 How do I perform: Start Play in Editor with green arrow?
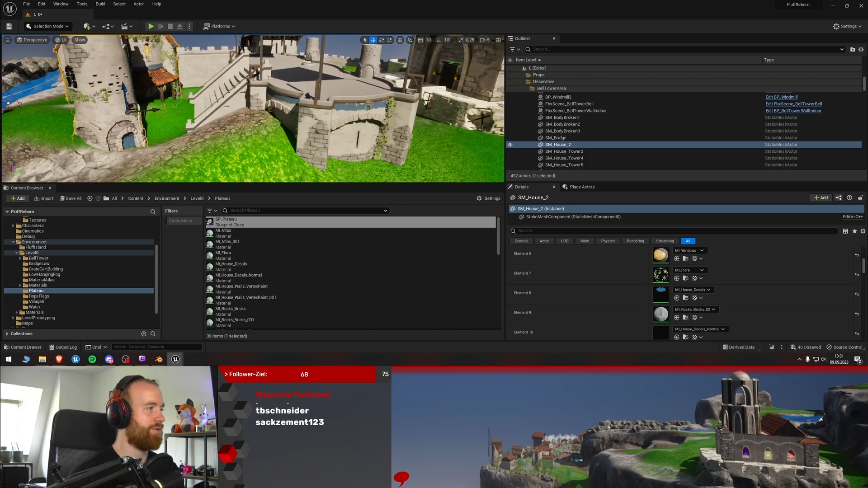click(151, 26)
